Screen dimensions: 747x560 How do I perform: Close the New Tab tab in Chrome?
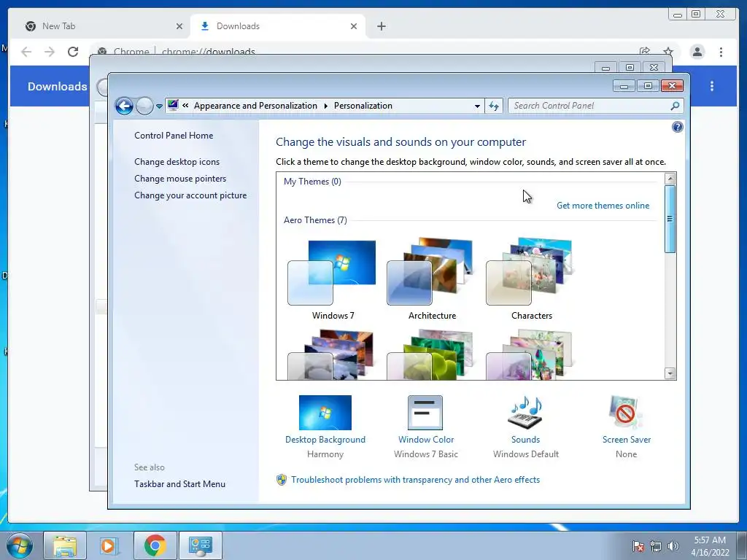pos(179,26)
